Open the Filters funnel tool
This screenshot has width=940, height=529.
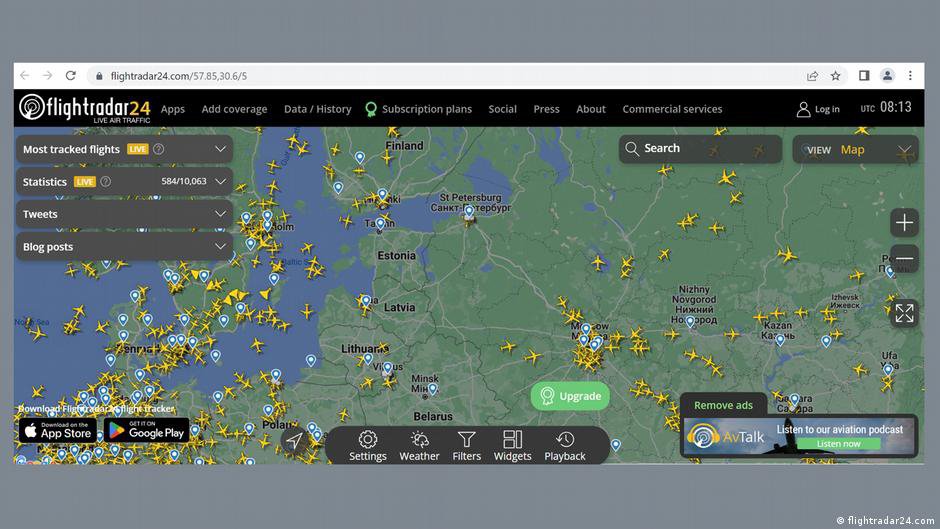click(466, 445)
